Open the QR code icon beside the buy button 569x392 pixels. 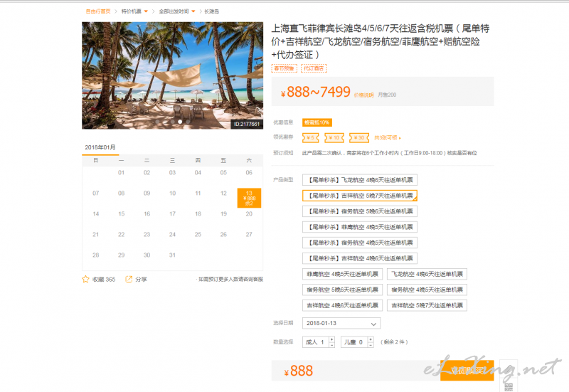pos(509,387)
